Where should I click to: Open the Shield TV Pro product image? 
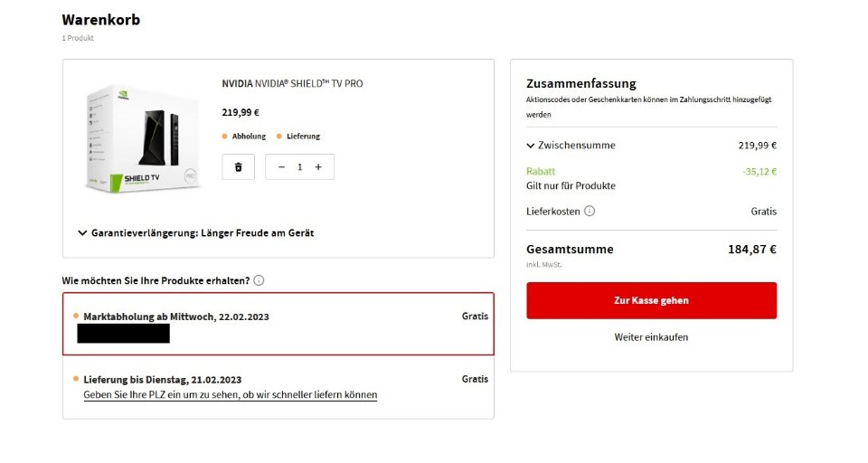coord(143,138)
